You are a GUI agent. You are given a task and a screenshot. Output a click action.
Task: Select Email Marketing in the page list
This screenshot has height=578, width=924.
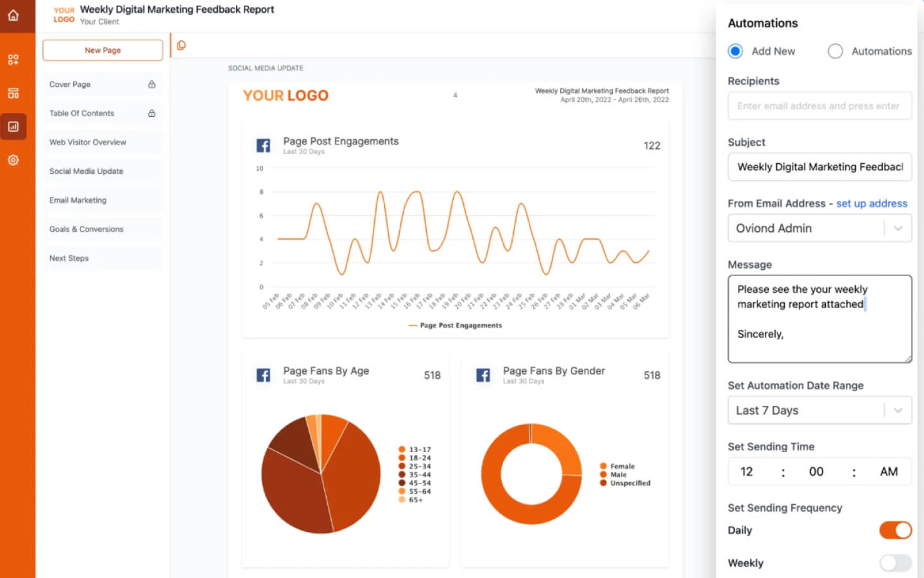pyautogui.click(x=78, y=200)
